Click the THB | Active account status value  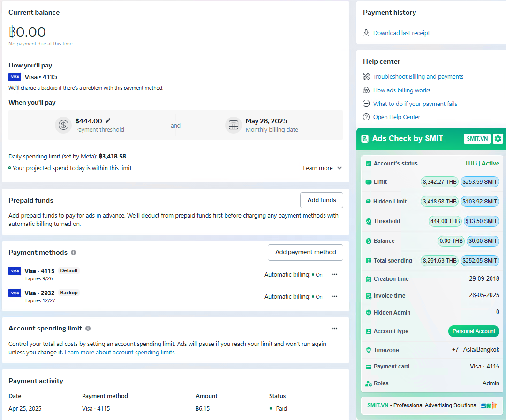pyautogui.click(x=482, y=163)
